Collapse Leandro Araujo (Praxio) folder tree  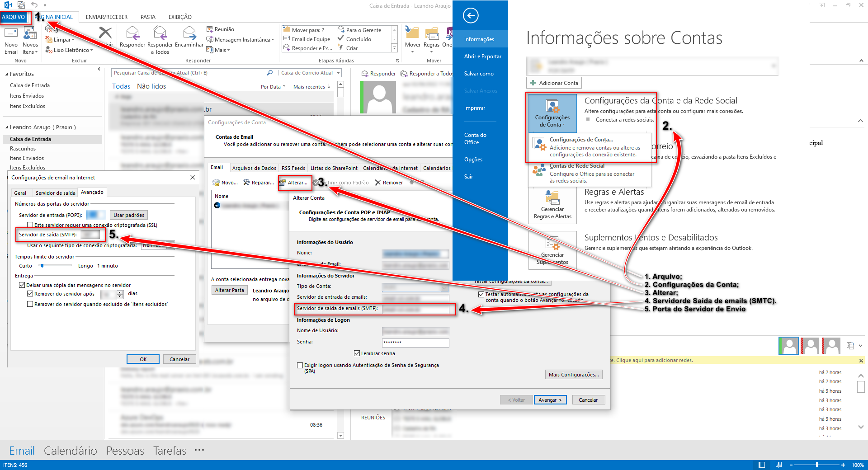[x=7, y=127]
